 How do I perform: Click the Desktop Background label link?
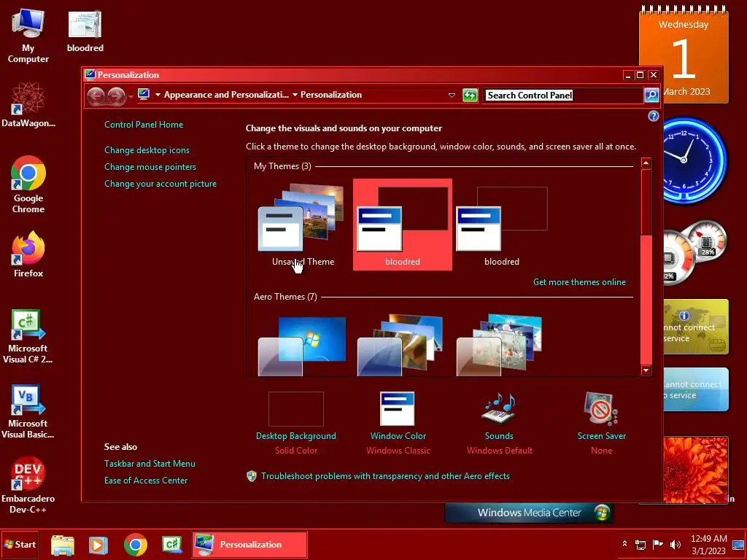[296, 436]
